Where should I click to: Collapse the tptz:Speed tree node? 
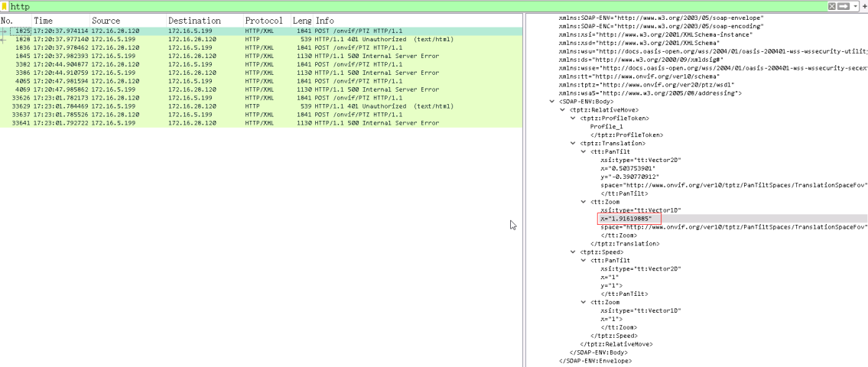coord(573,252)
